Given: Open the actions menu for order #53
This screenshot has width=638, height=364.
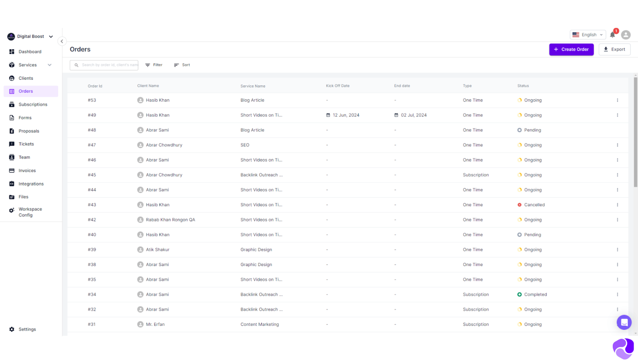Looking at the screenshot, I should (x=618, y=100).
